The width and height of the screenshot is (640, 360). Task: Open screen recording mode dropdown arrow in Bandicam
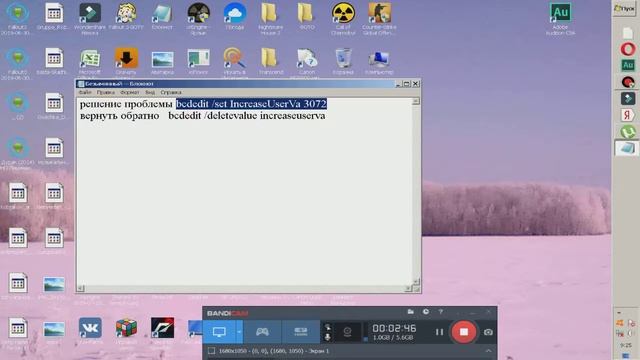[239, 332]
